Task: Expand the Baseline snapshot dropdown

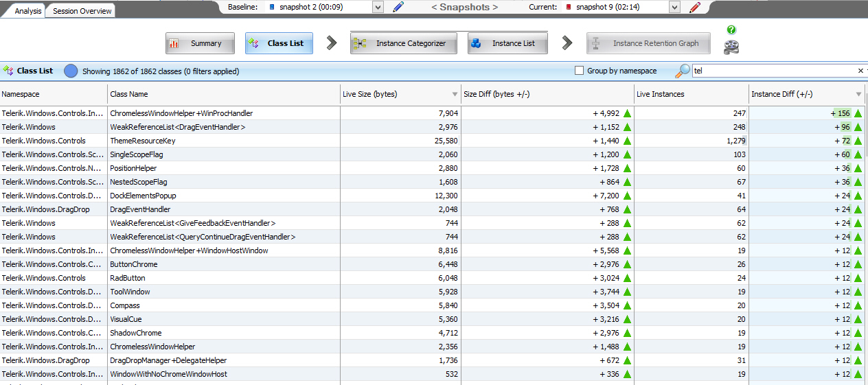Action: pyautogui.click(x=377, y=7)
